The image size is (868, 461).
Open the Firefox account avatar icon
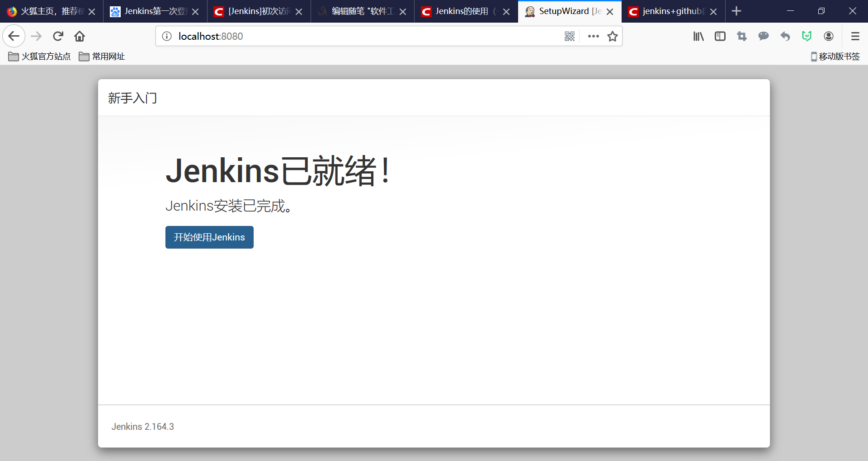pos(829,36)
